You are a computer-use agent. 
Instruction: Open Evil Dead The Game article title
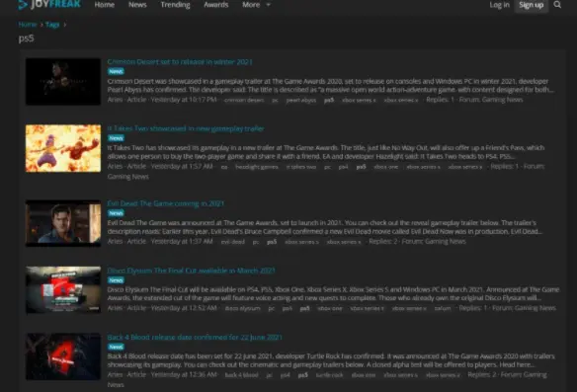(166, 203)
